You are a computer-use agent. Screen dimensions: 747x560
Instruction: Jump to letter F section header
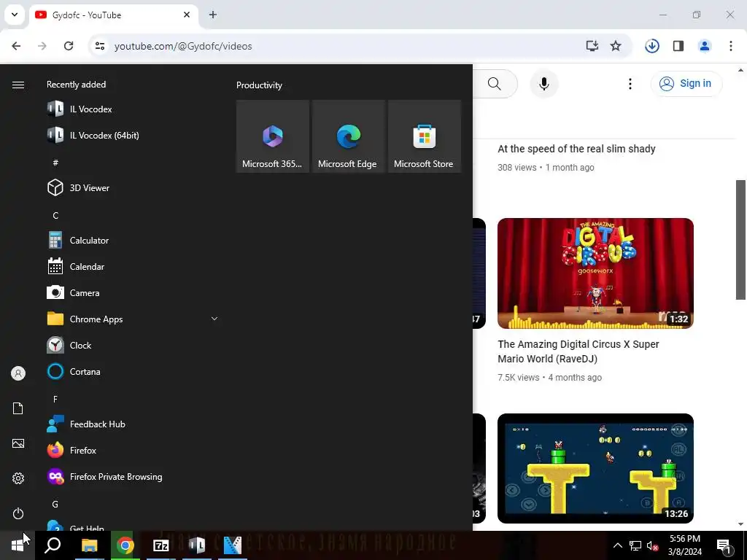tap(55, 399)
